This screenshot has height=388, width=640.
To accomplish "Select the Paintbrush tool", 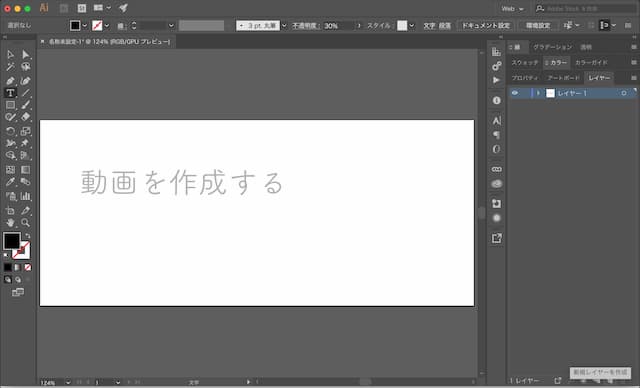I will [x=26, y=105].
